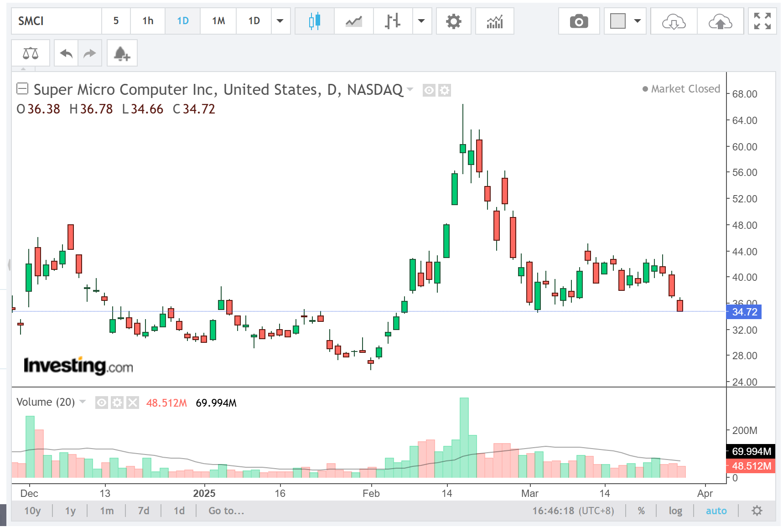
Task: Save chart layout with cloud upload
Action: coord(720,21)
